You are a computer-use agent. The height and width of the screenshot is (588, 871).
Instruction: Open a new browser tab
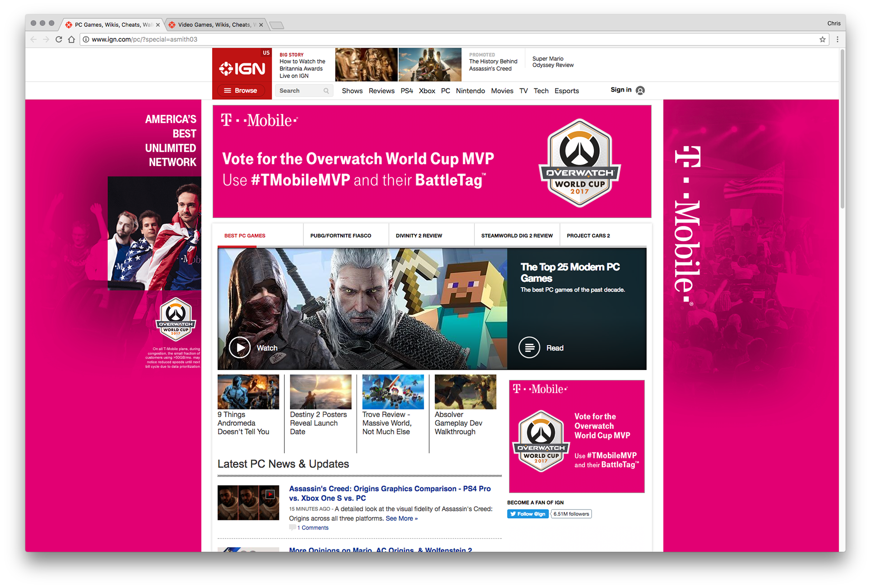click(277, 25)
